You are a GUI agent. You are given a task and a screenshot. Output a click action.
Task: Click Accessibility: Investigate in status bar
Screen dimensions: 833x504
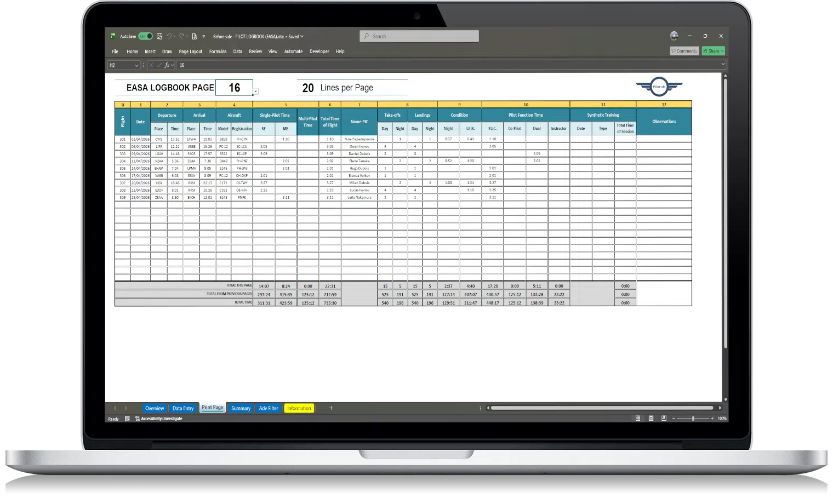(x=159, y=419)
